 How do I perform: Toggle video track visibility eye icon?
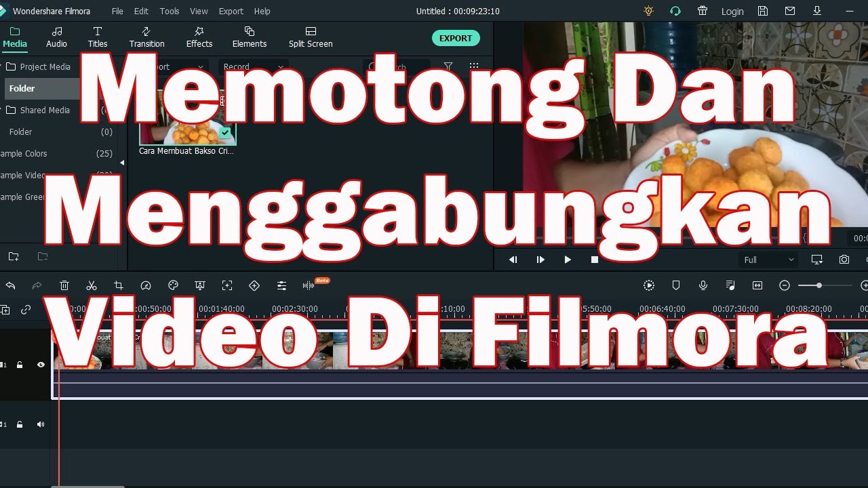pos(41,365)
